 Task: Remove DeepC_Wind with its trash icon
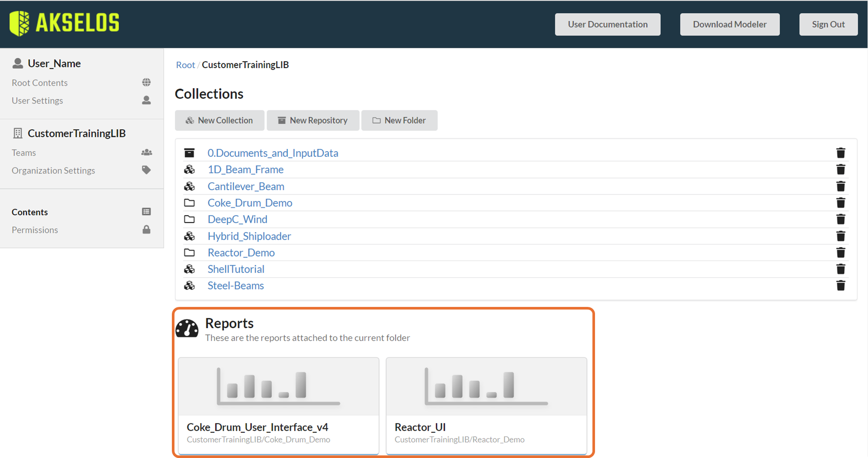click(841, 219)
